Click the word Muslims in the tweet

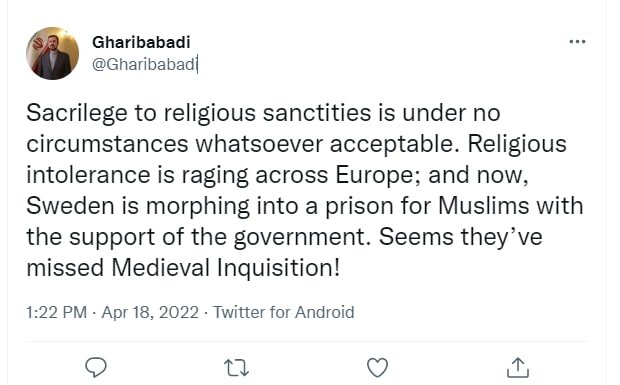[x=484, y=206]
